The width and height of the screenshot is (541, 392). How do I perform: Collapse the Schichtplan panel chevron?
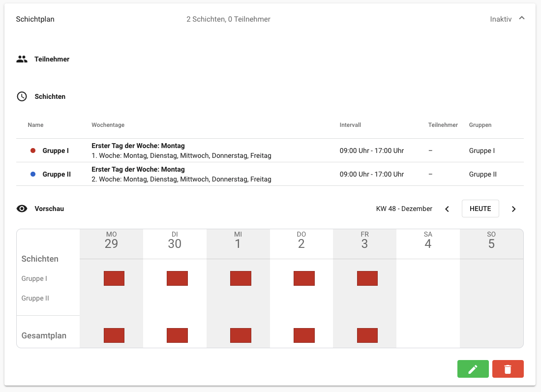pos(522,19)
